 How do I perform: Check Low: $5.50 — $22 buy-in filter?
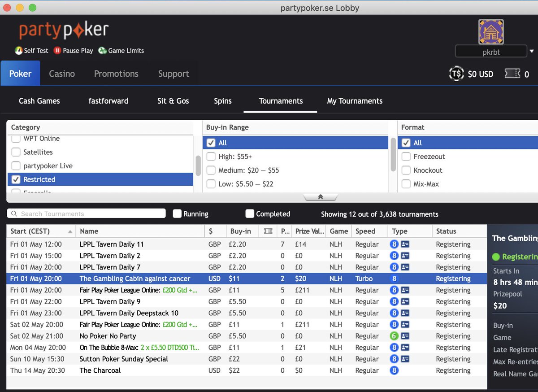pyautogui.click(x=211, y=184)
